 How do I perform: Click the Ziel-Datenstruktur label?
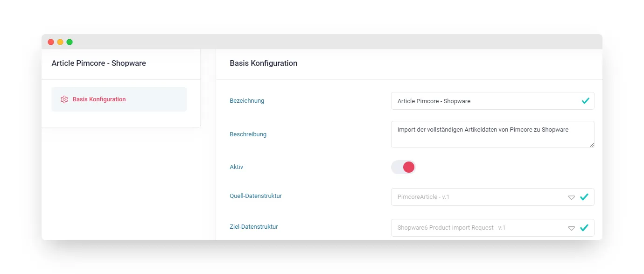[254, 227]
